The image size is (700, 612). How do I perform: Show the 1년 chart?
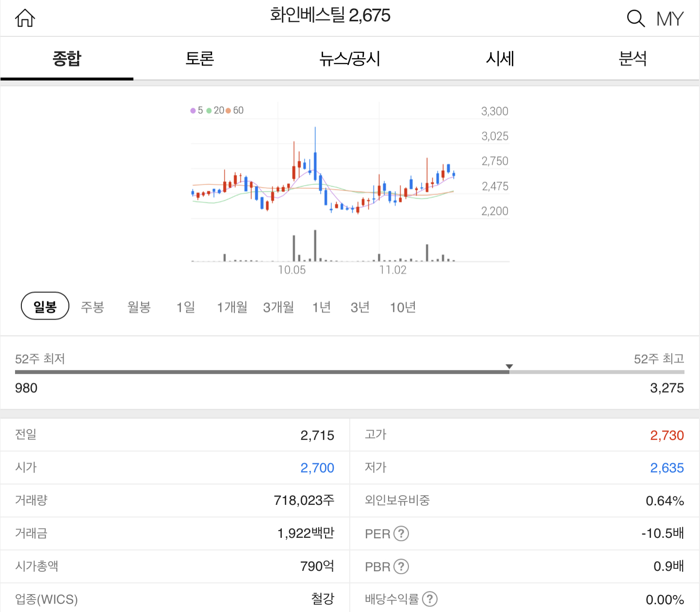[x=322, y=307]
